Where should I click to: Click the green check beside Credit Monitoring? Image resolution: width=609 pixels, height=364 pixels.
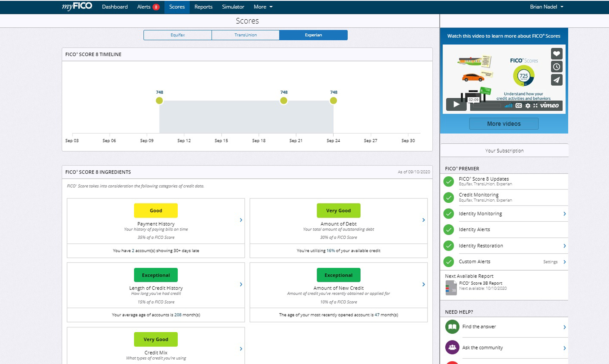(x=449, y=197)
